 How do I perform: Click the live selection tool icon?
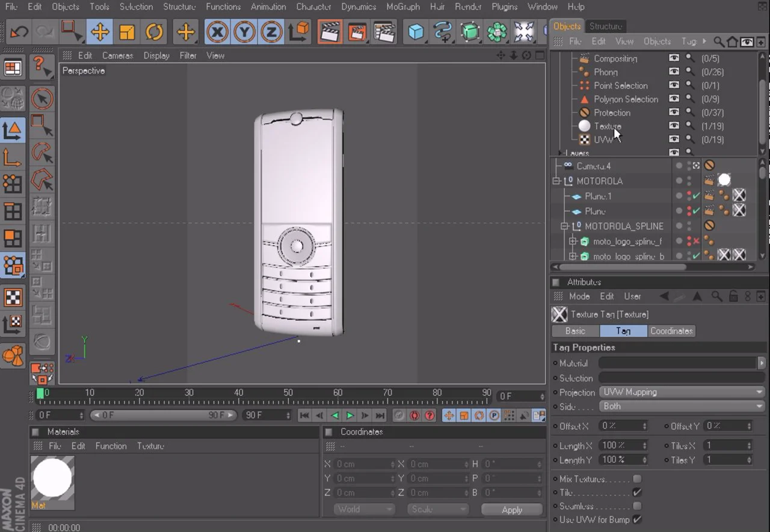[x=42, y=99]
